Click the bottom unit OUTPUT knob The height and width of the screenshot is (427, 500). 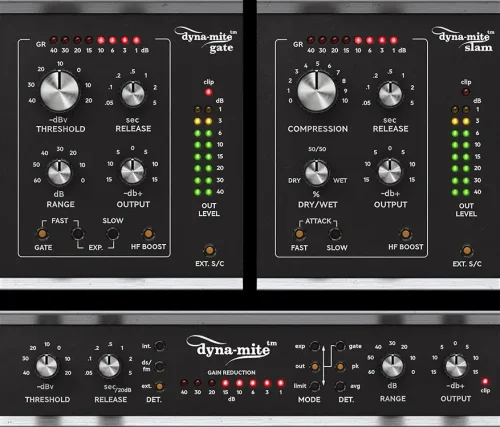click(456, 366)
